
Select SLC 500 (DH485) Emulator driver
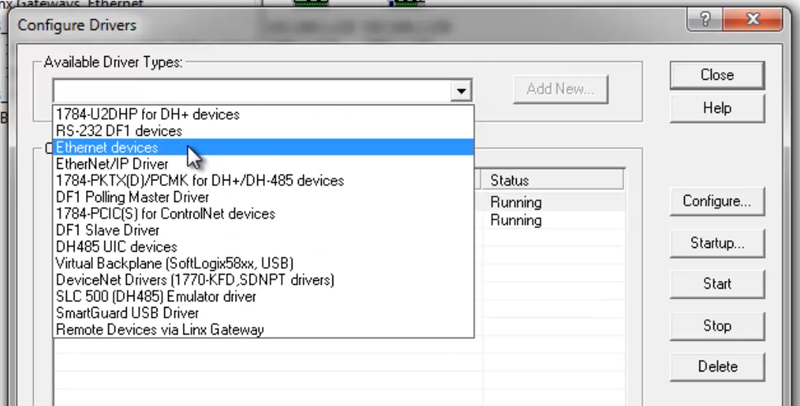point(263,296)
